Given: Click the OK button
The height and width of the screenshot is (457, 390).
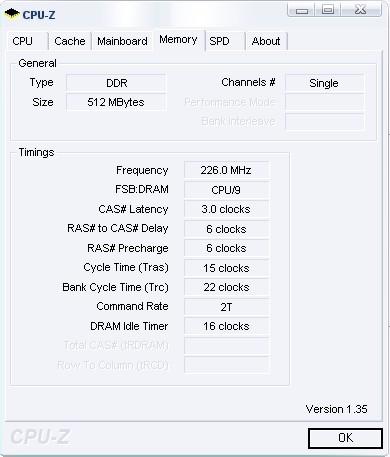Looking at the screenshot, I should (345, 438).
